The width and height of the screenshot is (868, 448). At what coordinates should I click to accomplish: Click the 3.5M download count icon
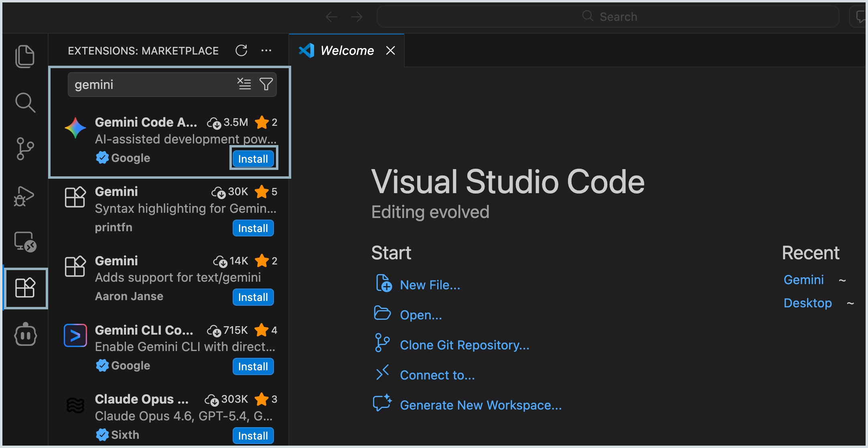pos(214,123)
